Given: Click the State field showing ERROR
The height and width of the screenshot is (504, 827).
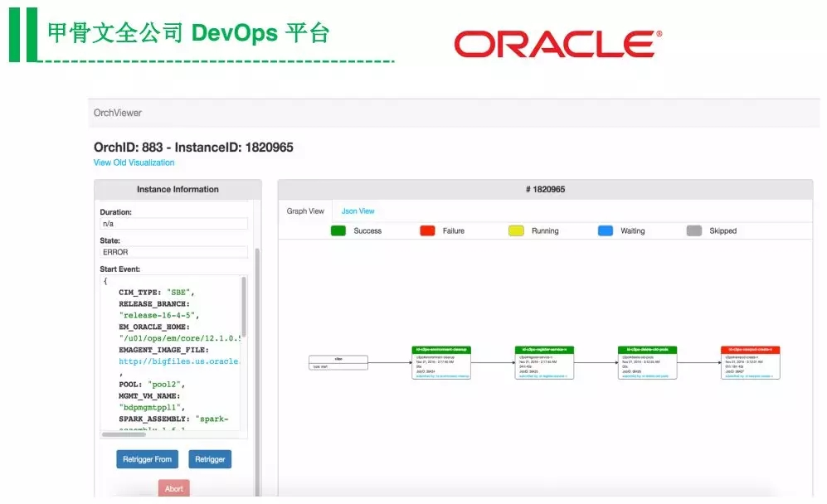Looking at the screenshot, I should point(173,252).
